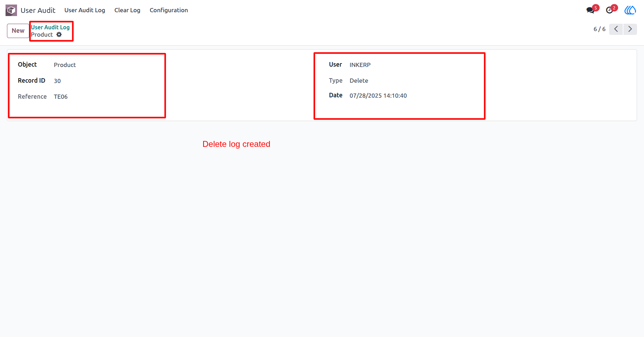Open the User Audit app home icon
This screenshot has width=644, height=337.
coord(11,10)
